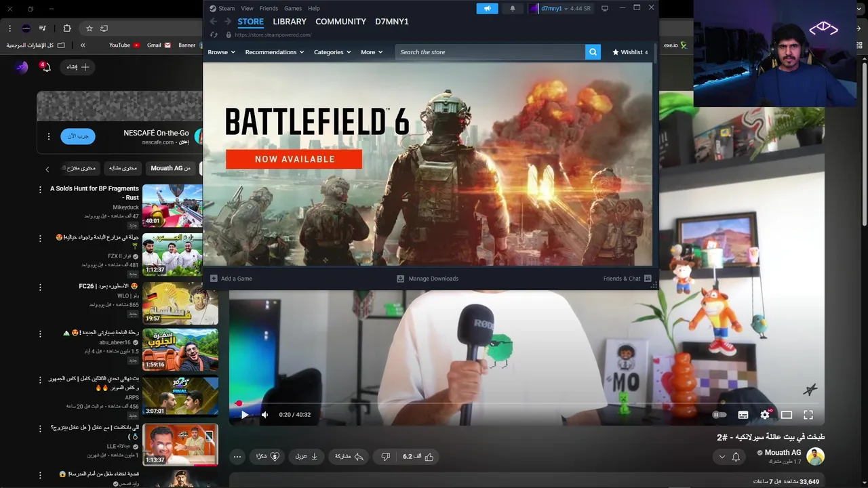Open the D7MNY1 profile tab
Image resolution: width=868 pixels, height=488 pixels.
point(392,22)
